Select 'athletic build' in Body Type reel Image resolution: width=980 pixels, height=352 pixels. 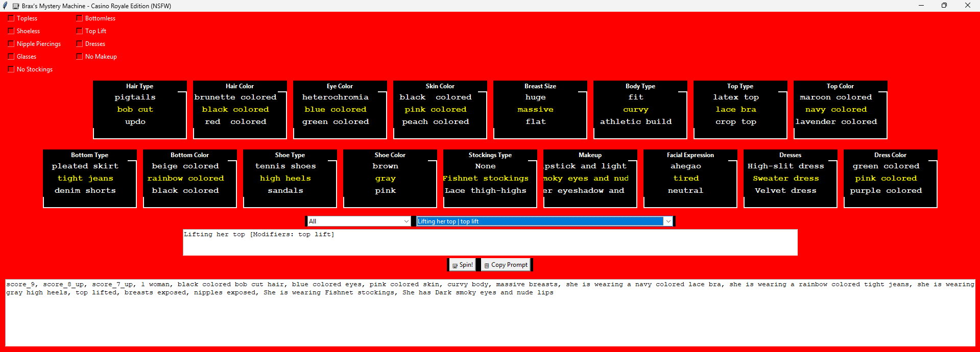635,121
